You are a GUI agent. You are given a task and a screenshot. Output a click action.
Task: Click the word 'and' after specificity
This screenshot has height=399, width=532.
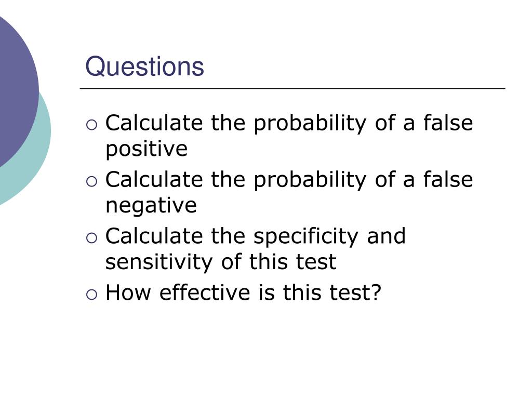pos(386,235)
